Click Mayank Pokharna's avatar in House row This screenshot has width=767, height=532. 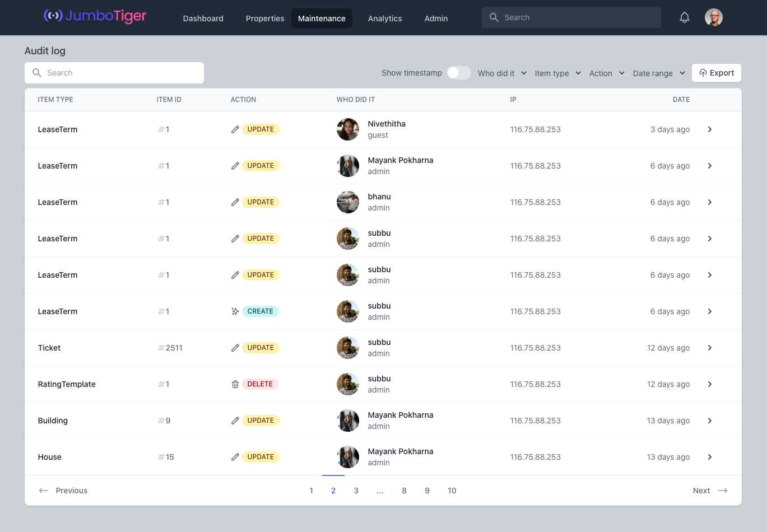tap(348, 457)
